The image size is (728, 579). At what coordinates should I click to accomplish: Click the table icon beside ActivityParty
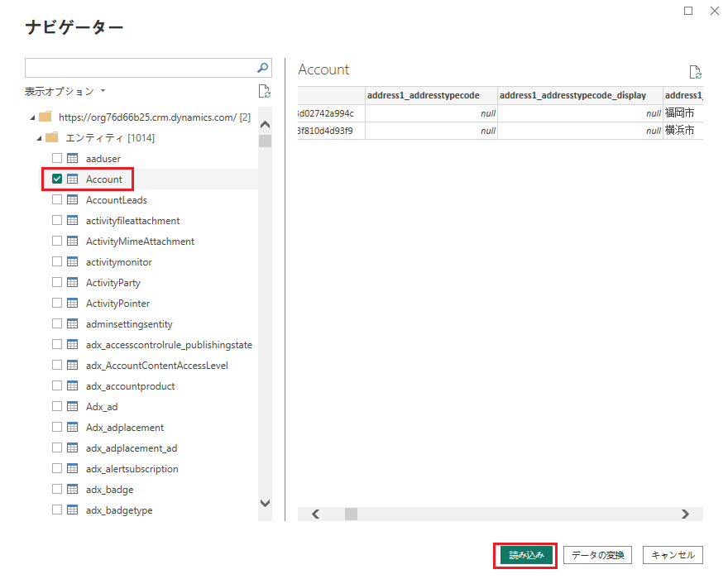point(72,283)
